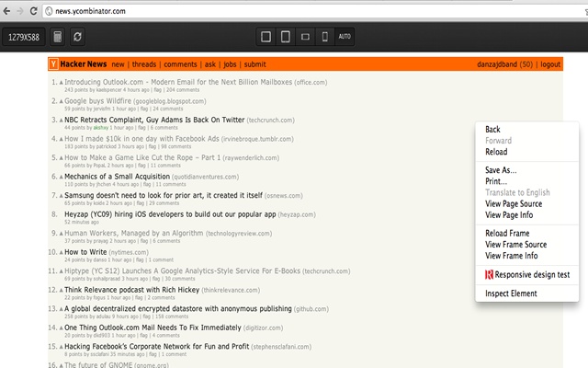This screenshot has height=368, width=588.
Task: Click the browser forward arrow
Action: 20,11
